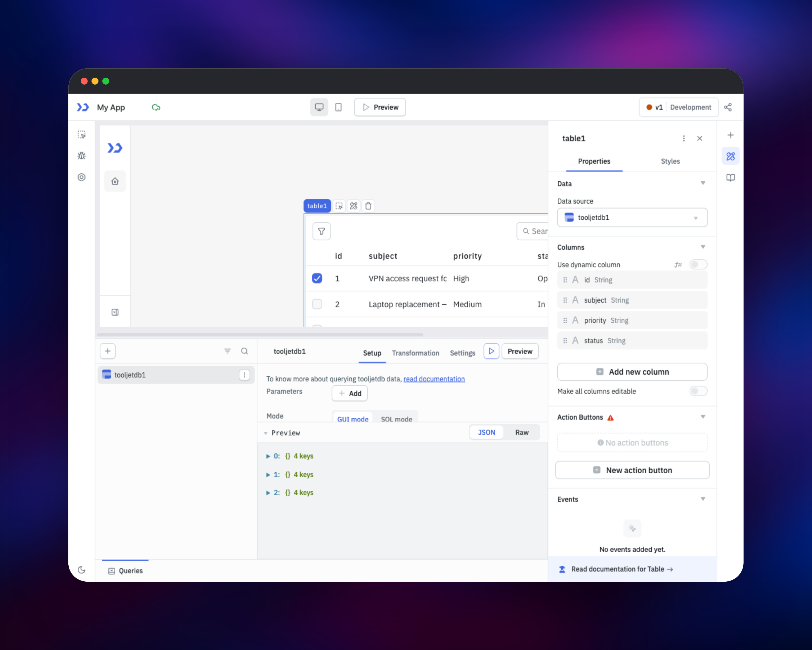Image resolution: width=812 pixels, height=650 pixels.
Task: Open the documentation book icon
Action: [730, 178]
